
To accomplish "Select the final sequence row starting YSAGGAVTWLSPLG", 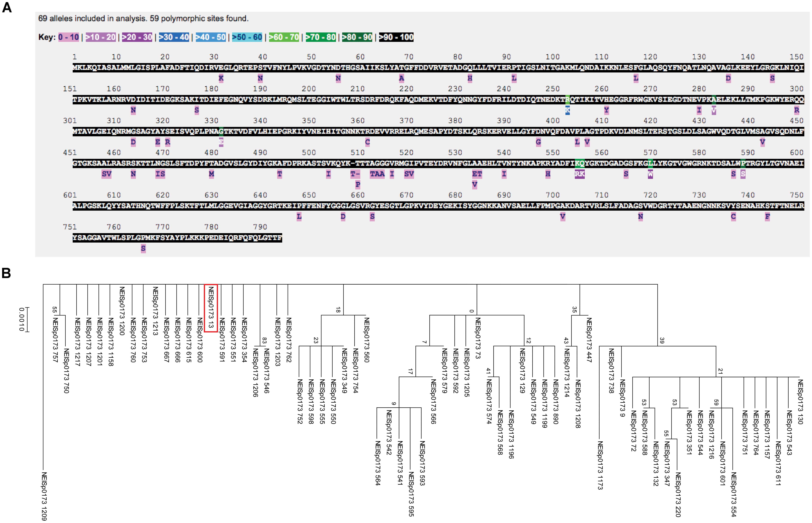I will [177, 238].
